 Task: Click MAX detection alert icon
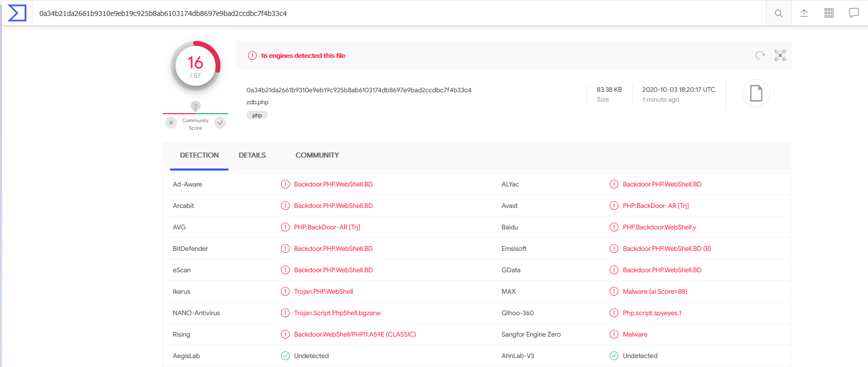pos(614,291)
